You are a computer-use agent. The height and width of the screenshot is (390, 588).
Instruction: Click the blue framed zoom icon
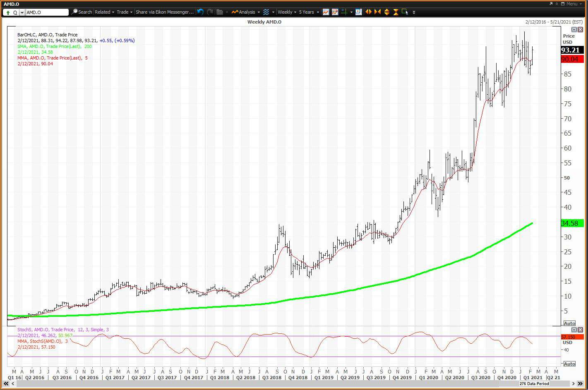[359, 12]
